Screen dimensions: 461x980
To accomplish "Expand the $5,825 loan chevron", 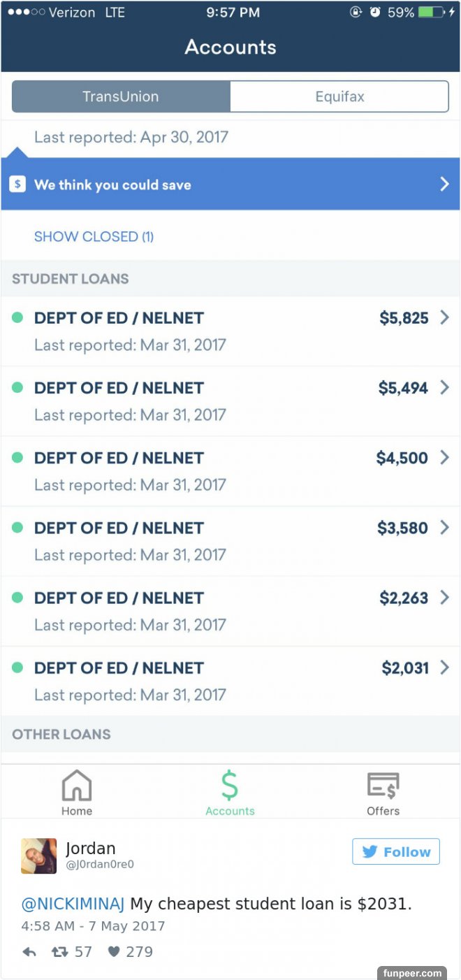I will click(444, 318).
